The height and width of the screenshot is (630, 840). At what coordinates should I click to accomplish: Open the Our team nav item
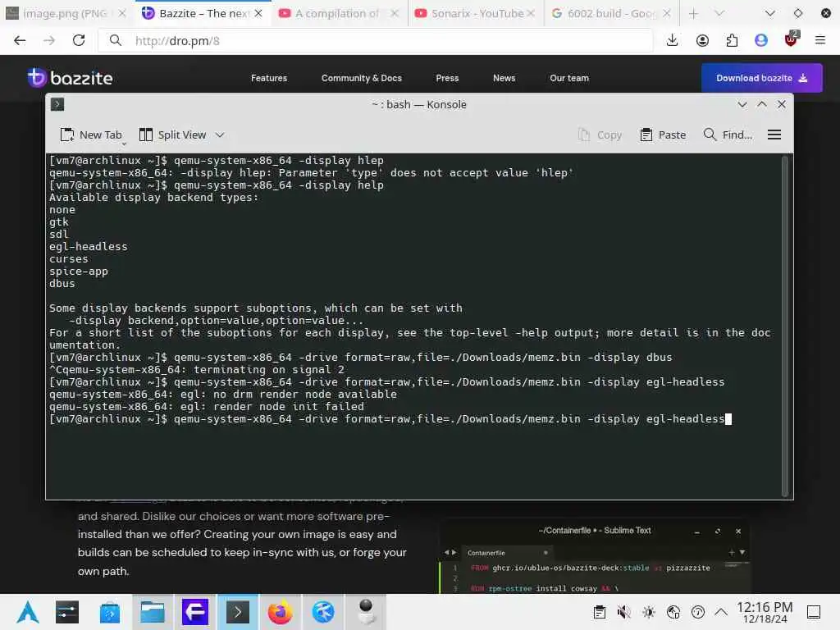pos(569,78)
